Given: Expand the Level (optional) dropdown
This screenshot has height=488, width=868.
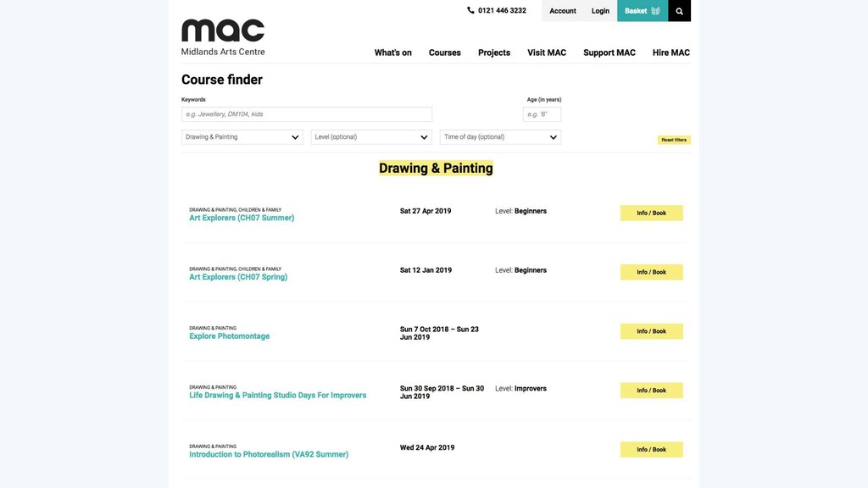Looking at the screenshot, I should coord(371,136).
